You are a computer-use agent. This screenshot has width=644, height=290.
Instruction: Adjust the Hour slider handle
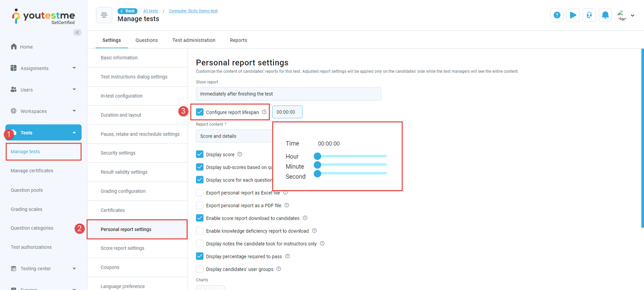(x=318, y=156)
